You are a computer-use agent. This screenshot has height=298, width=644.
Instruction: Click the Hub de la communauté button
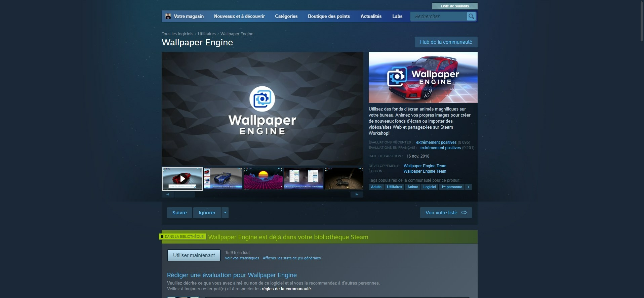(446, 42)
